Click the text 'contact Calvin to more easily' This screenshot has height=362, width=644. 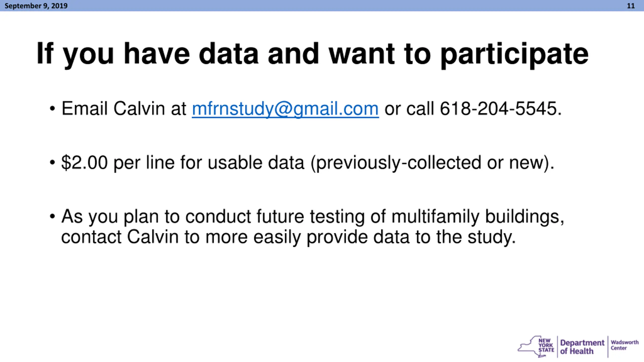pyautogui.click(x=181, y=237)
